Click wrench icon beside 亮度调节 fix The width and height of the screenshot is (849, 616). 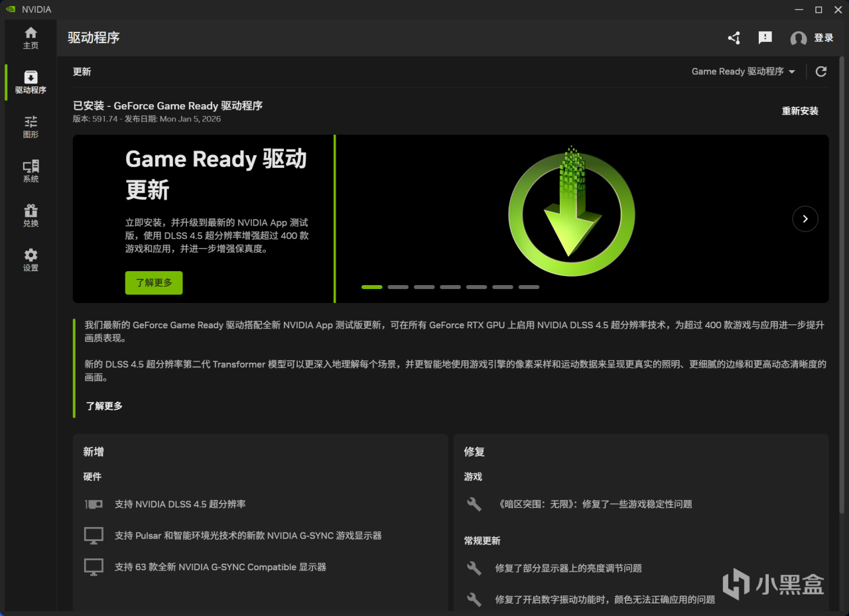[474, 568]
